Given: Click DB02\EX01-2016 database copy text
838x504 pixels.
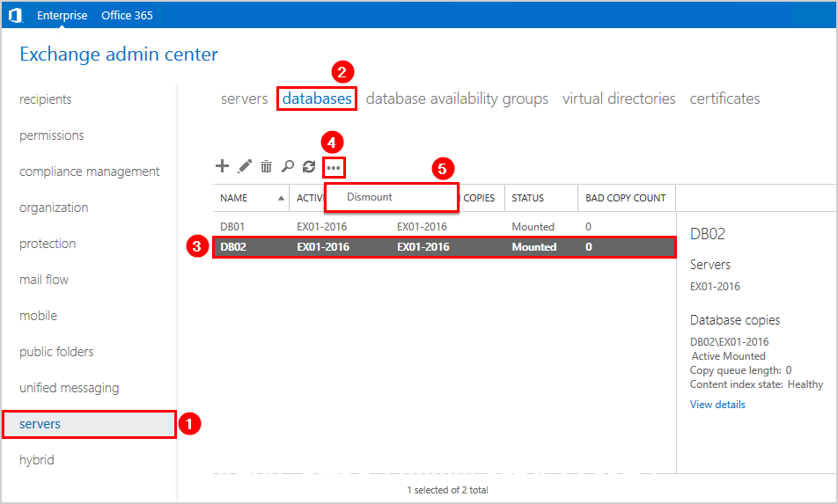Looking at the screenshot, I should tap(729, 341).
